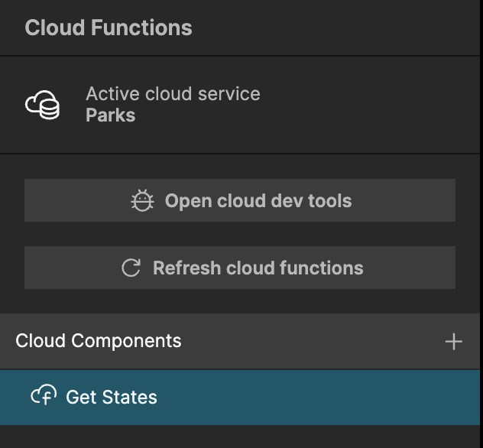Click the Cloud Components title text
Screen dimensions: 483x448
[99, 341]
